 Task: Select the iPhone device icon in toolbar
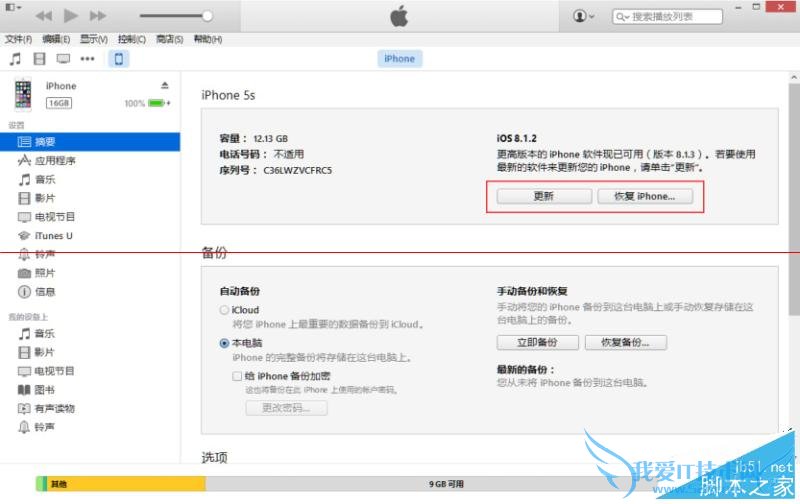coord(118,59)
